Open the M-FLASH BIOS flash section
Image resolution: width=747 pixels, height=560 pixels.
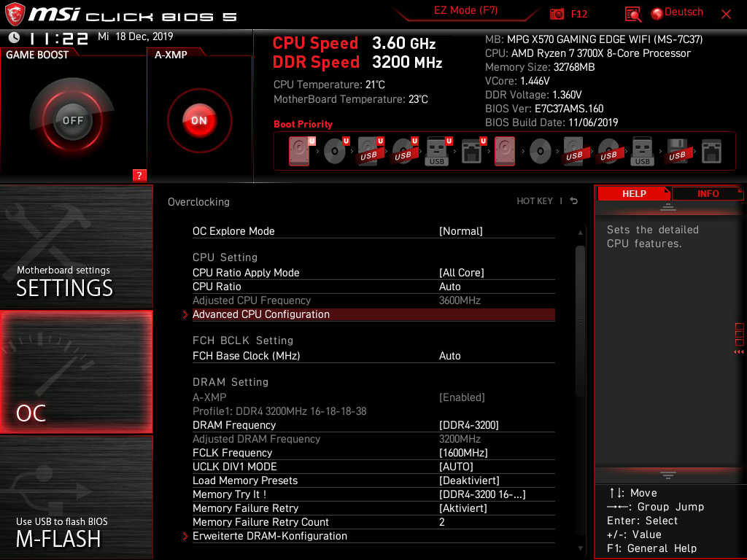(x=76, y=497)
